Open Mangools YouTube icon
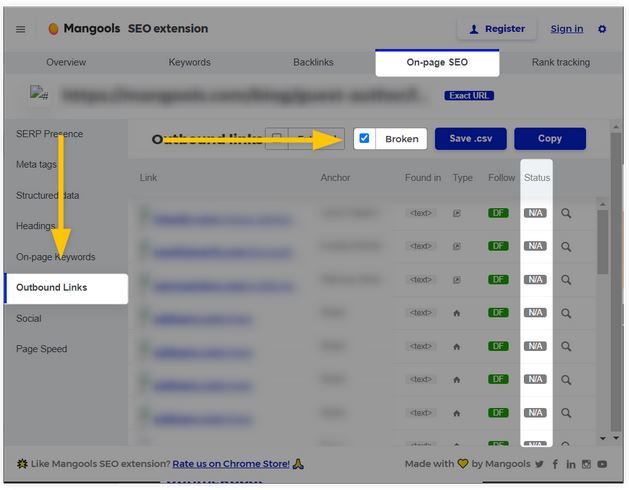Image resolution: width=629 pixels, height=490 pixels. pos(602,464)
